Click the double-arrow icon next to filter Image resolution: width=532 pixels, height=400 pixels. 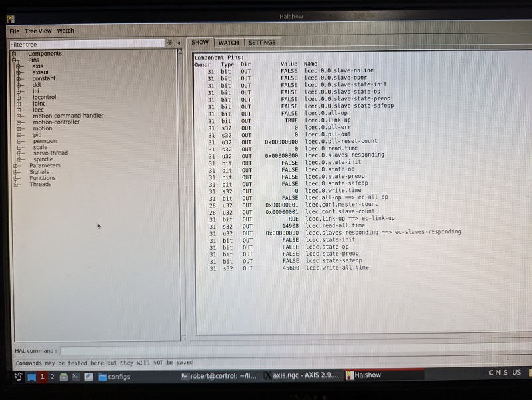coord(179,43)
